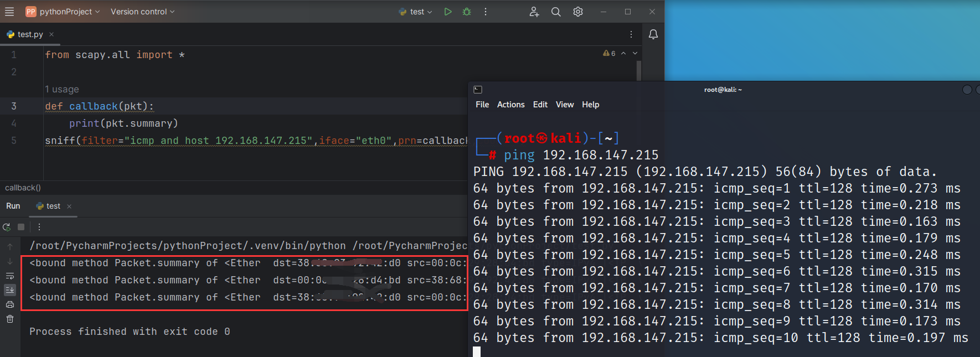Click callback() in the editor breadcrumb
The image size is (980, 357).
click(23, 188)
